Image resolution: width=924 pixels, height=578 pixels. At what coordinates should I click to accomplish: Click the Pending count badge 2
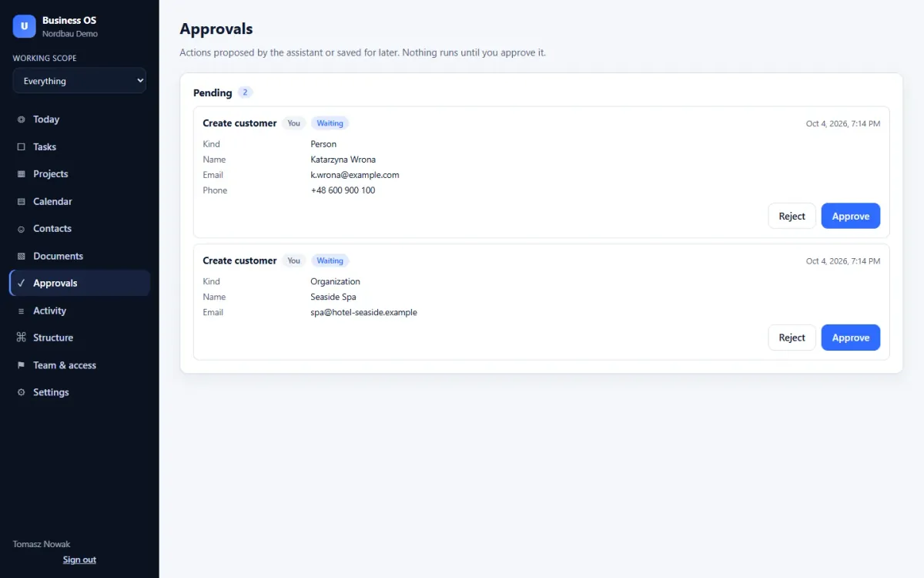[245, 92]
